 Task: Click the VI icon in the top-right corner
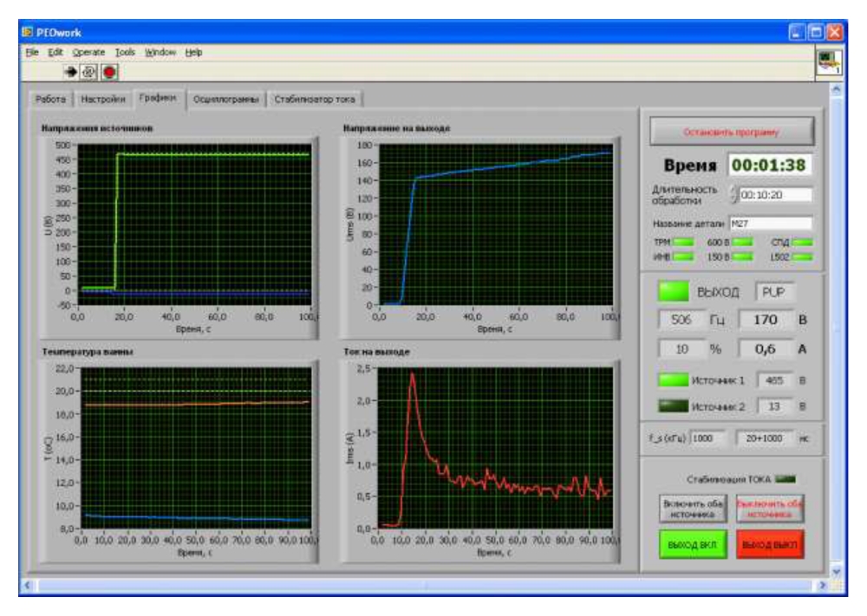tap(830, 62)
